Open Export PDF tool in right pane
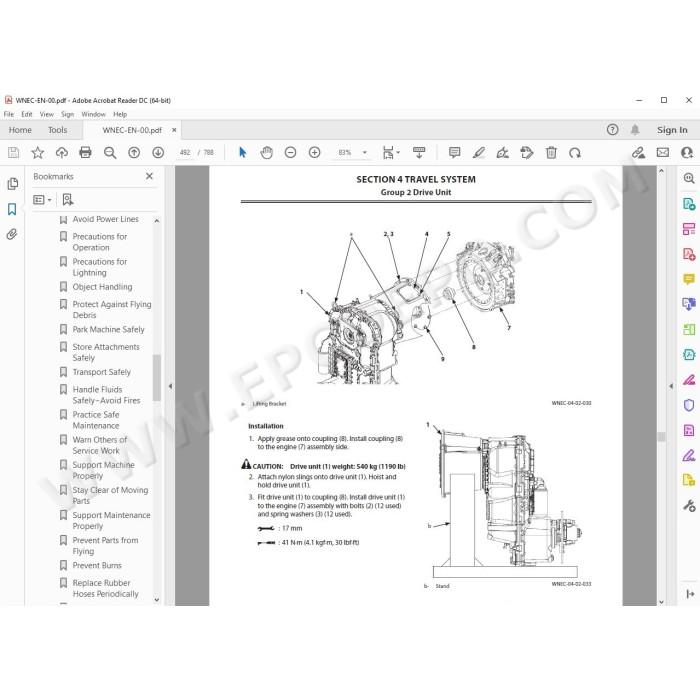The image size is (700, 700). 689,204
